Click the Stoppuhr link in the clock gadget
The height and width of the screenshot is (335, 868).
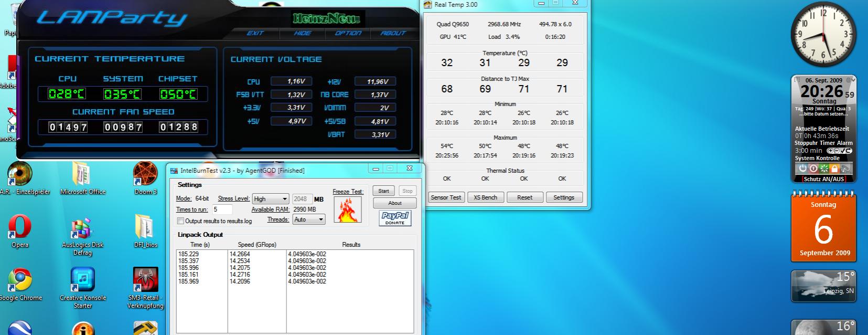coord(806,143)
